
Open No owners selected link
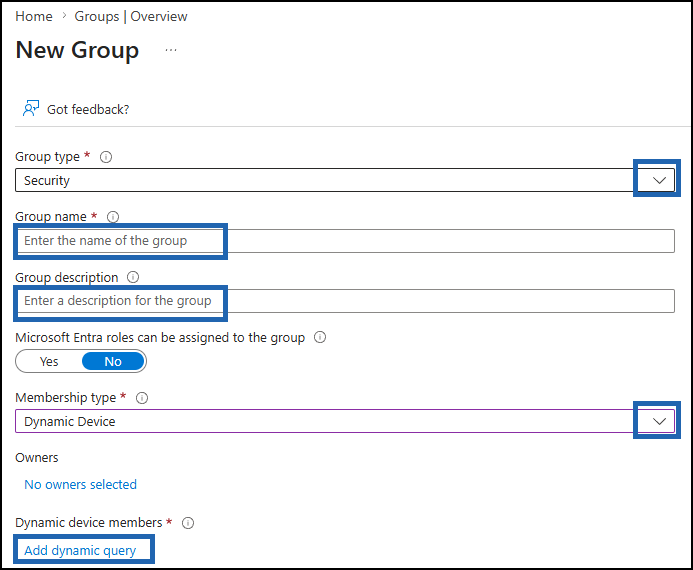(80, 484)
